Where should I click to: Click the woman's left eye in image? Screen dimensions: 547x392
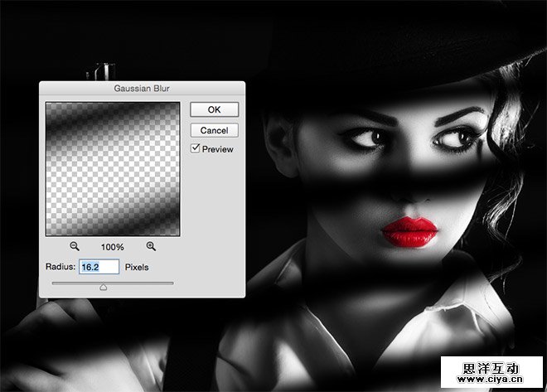pyautogui.click(x=367, y=137)
